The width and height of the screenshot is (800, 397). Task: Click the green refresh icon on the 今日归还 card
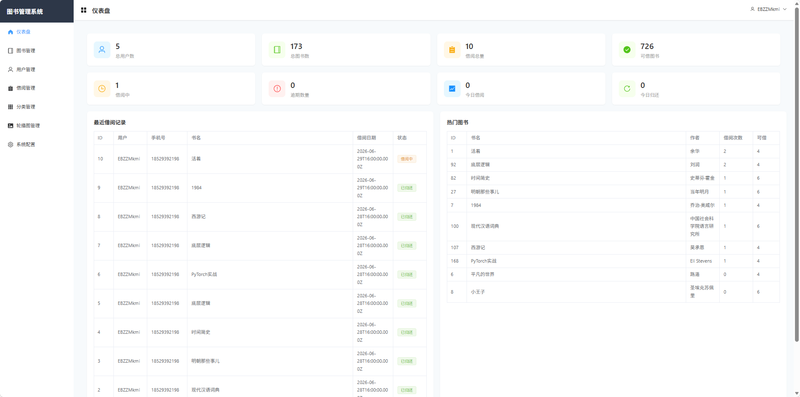[x=627, y=88]
